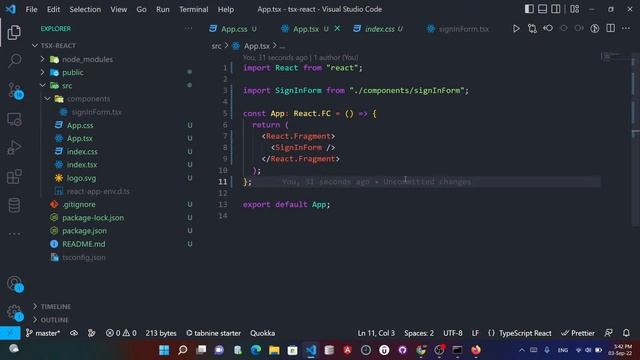Open Explorer views and more actions ellipsis
This screenshot has width=640, height=360.
(x=188, y=29)
